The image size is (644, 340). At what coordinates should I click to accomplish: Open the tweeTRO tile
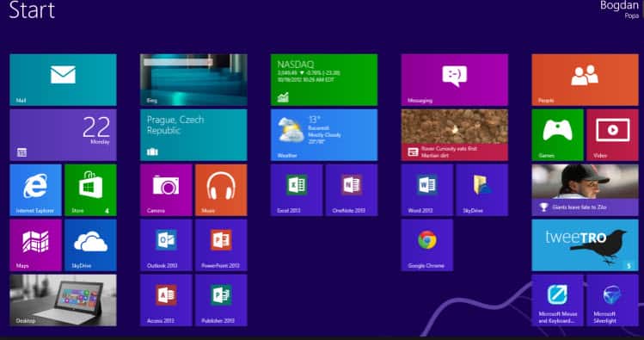click(586, 245)
